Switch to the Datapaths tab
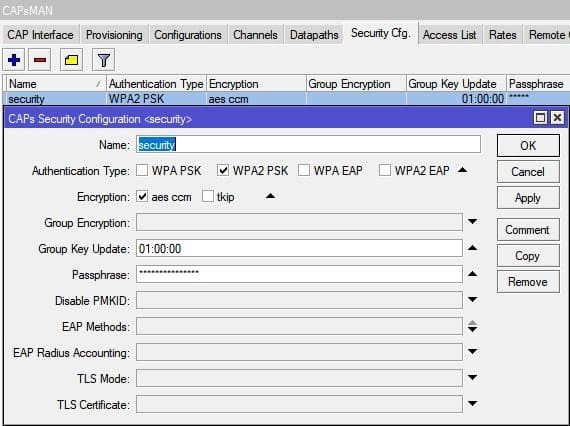The height and width of the screenshot is (426, 570). coord(314,35)
